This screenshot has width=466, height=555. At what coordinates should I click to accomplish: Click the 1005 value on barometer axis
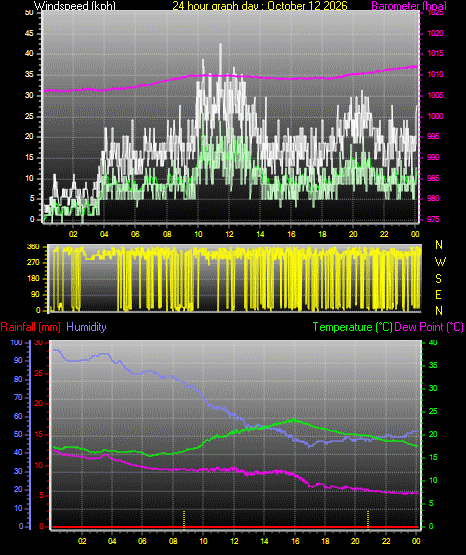click(435, 96)
